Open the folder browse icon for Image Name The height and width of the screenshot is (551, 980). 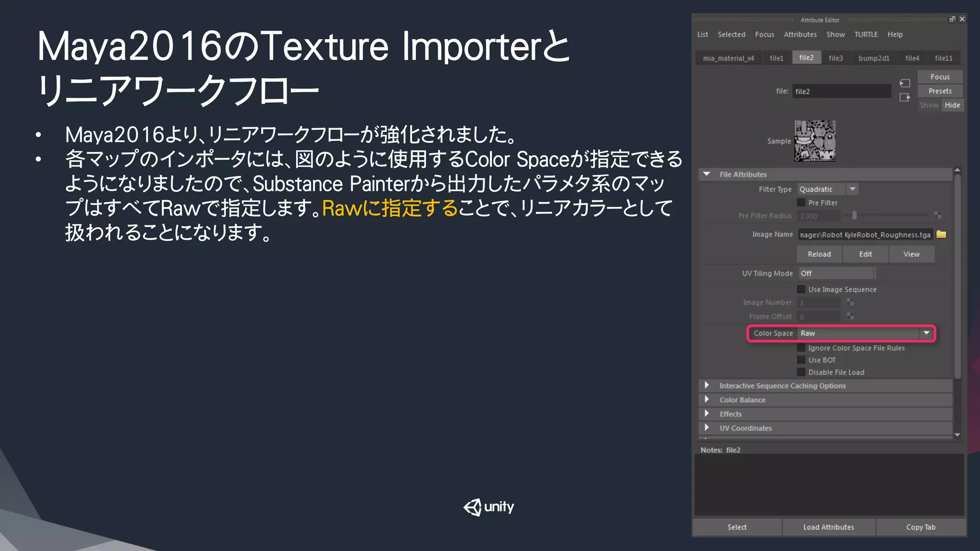pos(941,234)
